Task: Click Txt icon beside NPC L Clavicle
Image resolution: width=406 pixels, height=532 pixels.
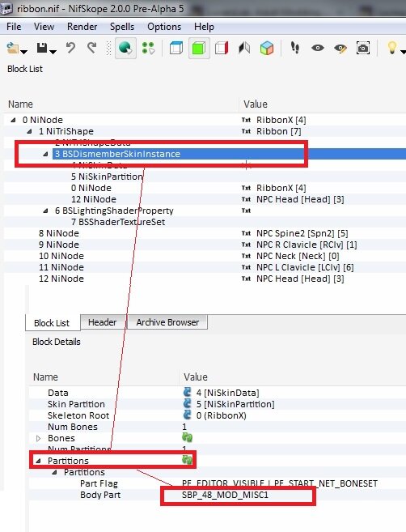Action: coord(246,267)
